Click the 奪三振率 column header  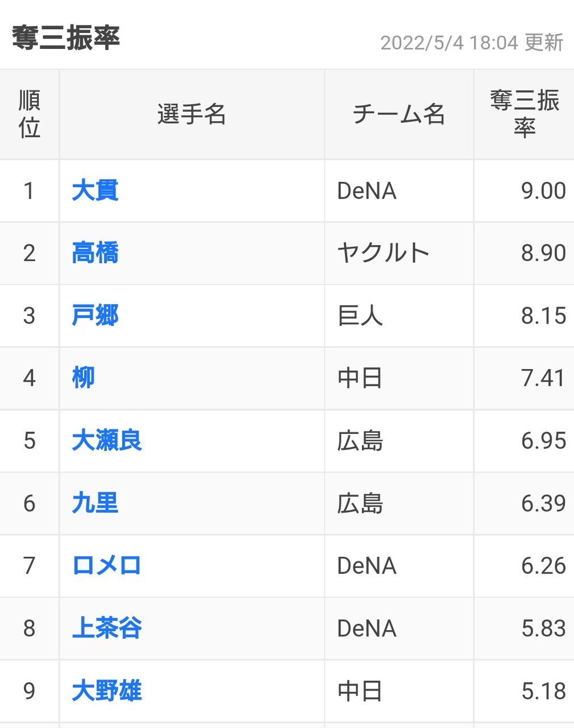pos(524,114)
